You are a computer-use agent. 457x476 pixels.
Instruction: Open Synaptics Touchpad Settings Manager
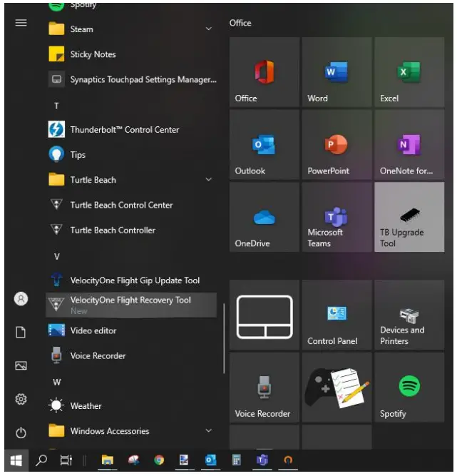click(x=131, y=79)
